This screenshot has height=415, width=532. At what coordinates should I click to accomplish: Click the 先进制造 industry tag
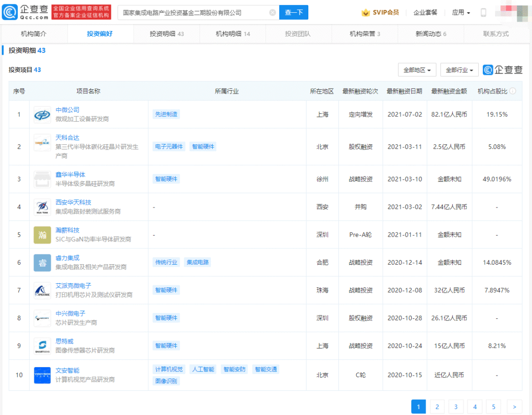point(166,114)
